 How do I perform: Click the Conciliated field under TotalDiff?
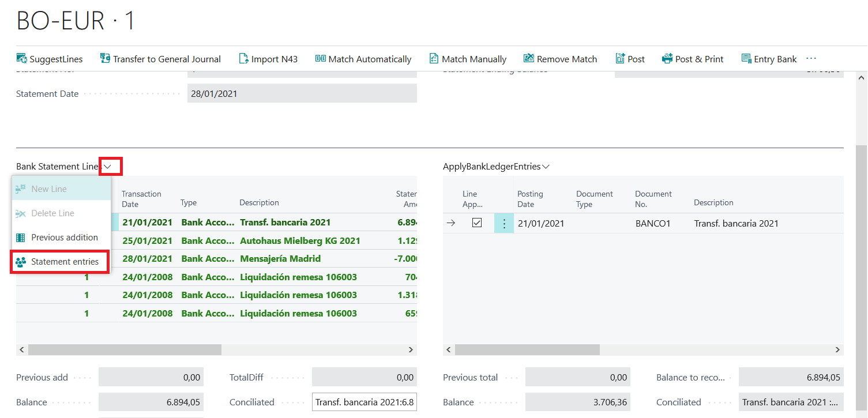coord(364,402)
